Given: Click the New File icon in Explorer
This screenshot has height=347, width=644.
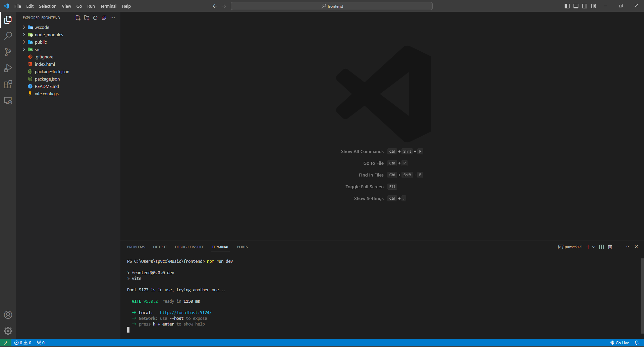Looking at the screenshot, I should pyautogui.click(x=78, y=18).
